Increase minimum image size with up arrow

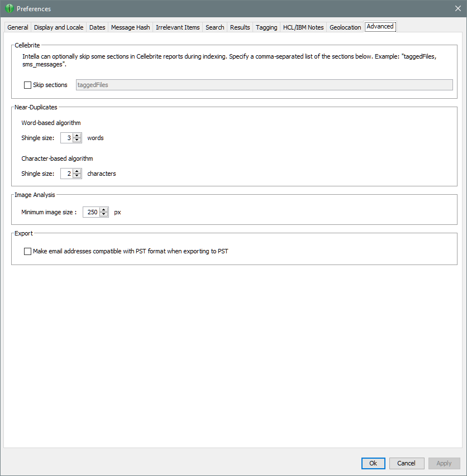coord(104,210)
